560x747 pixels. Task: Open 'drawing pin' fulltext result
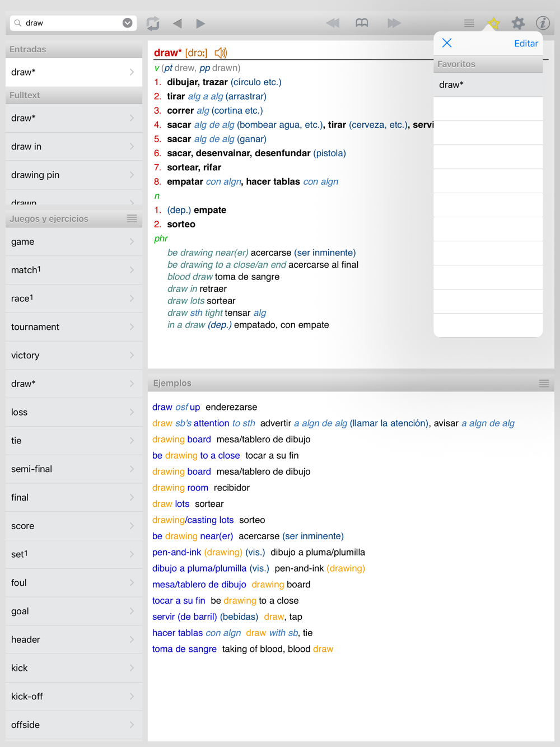74,175
